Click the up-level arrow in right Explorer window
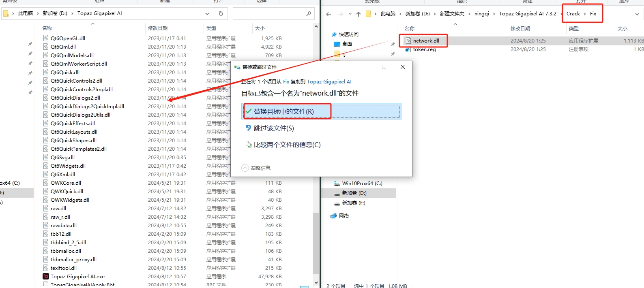Viewport: 644px width, 288px height. click(x=358, y=14)
